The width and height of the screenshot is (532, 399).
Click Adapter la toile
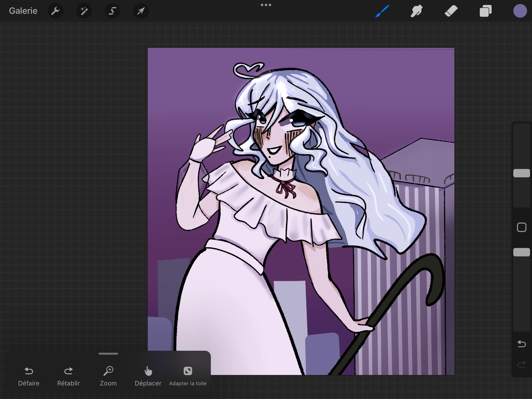click(188, 376)
